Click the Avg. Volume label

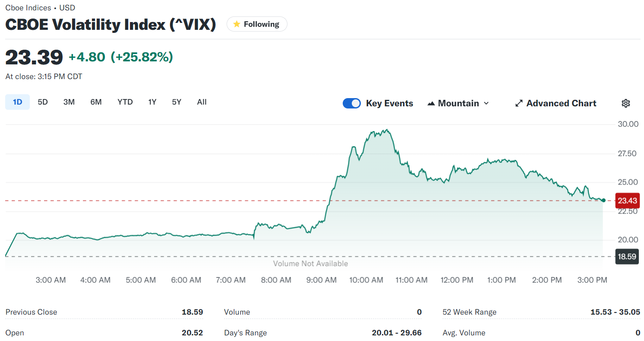(x=464, y=333)
